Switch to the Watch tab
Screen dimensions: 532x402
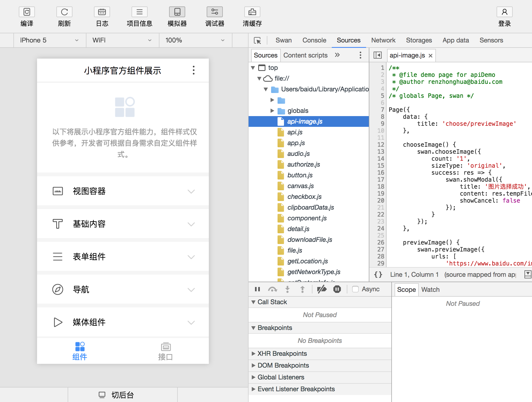pyautogui.click(x=430, y=290)
